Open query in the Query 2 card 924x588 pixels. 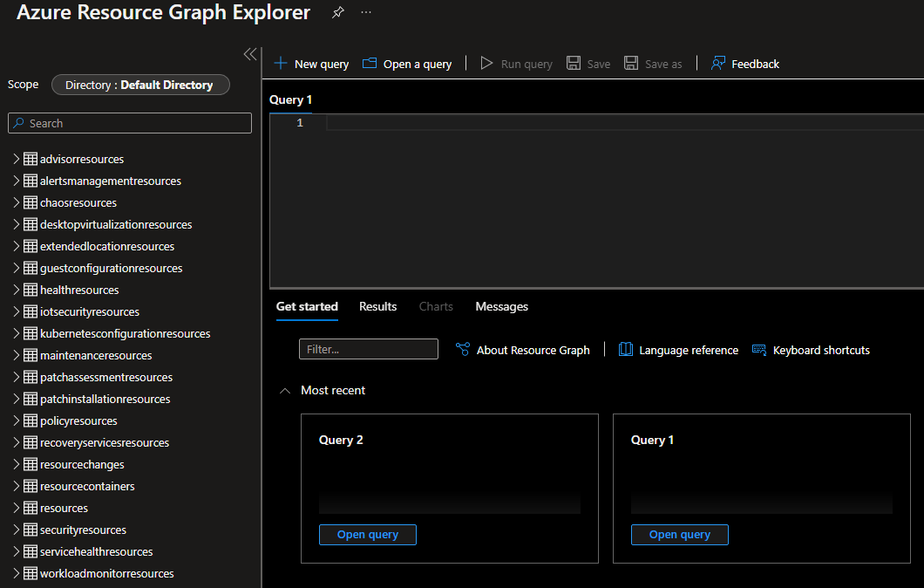(x=368, y=534)
